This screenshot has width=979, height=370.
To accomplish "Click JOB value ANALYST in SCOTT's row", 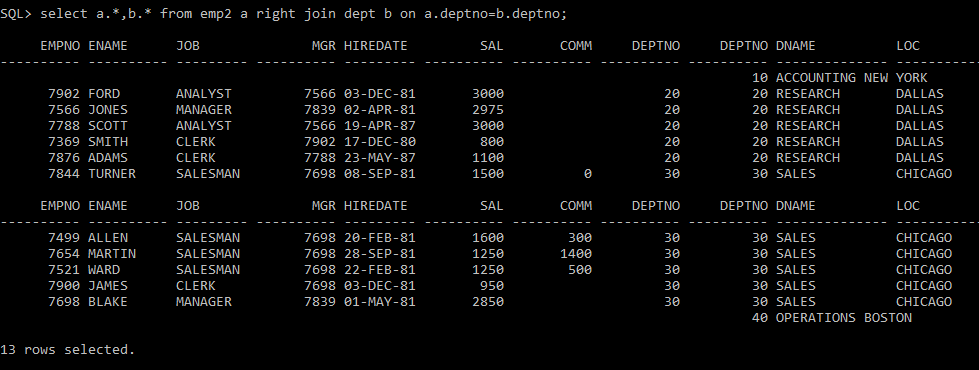I will tap(204, 125).
